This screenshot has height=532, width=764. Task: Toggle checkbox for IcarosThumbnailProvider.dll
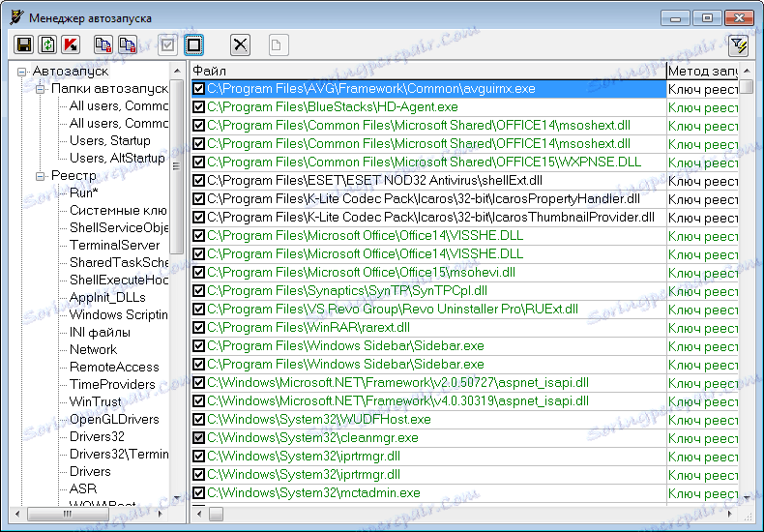click(x=198, y=218)
